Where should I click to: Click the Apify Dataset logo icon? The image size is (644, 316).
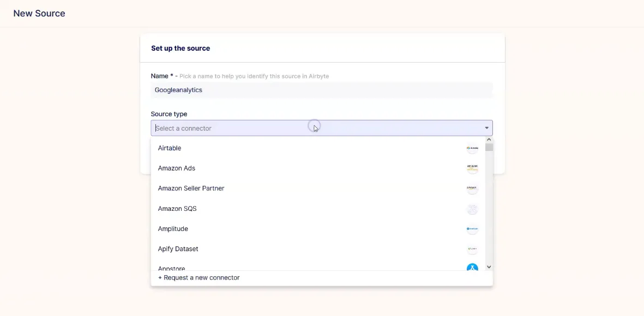[x=472, y=249]
